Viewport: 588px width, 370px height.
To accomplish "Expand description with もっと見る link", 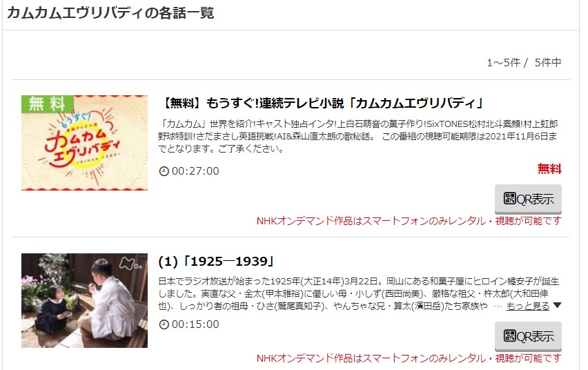I will pyautogui.click(x=528, y=306).
